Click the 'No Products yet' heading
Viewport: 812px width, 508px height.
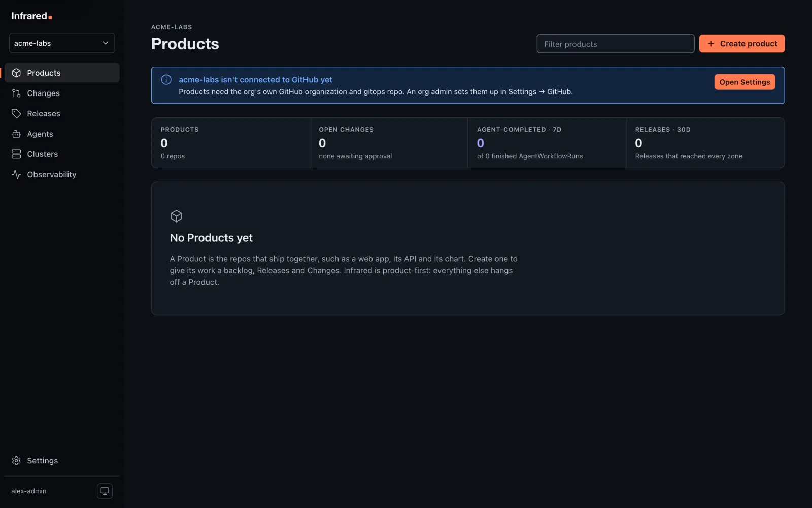(x=211, y=238)
